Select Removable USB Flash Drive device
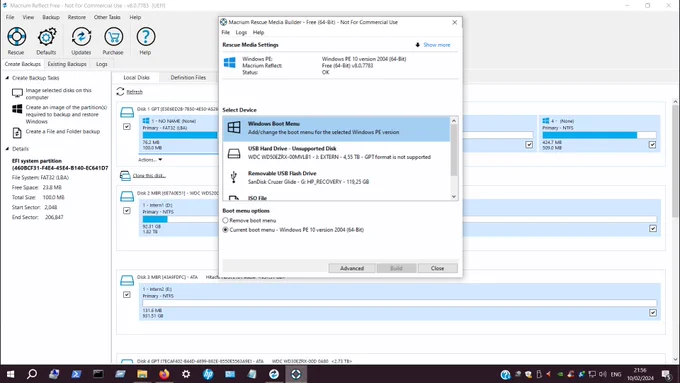The height and width of the screenshot is (383, 680). tap(336, 177)
